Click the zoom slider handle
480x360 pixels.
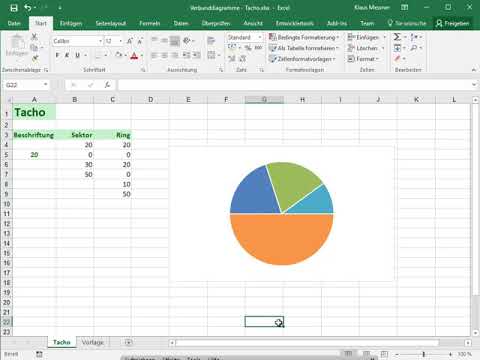click(424, 354)
